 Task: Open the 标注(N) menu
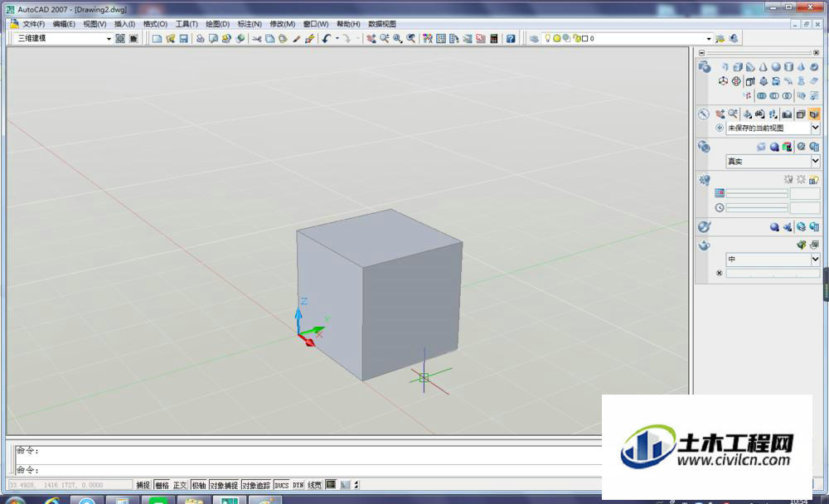coord(250,24)
